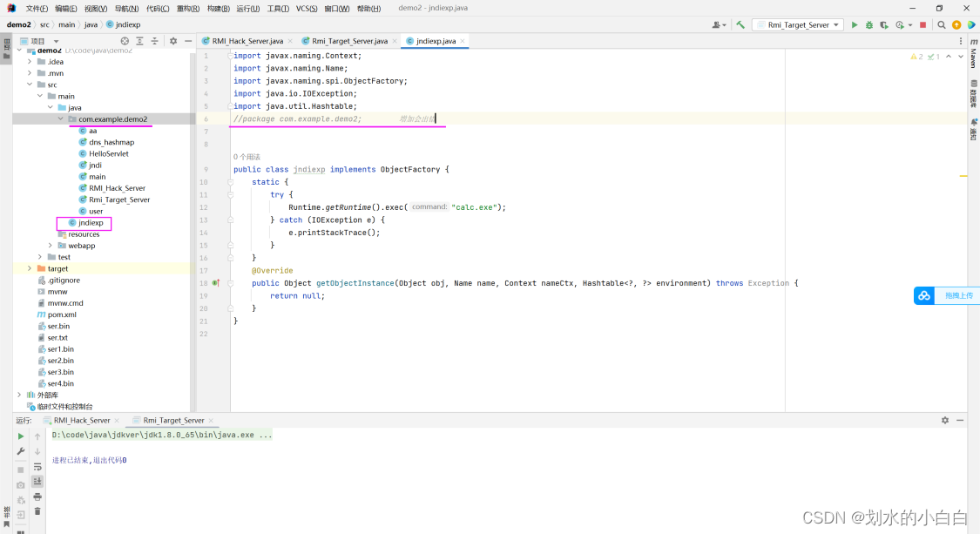Open the Maven tool window
This screenshot has height=534, width=980.
[974, 53]
